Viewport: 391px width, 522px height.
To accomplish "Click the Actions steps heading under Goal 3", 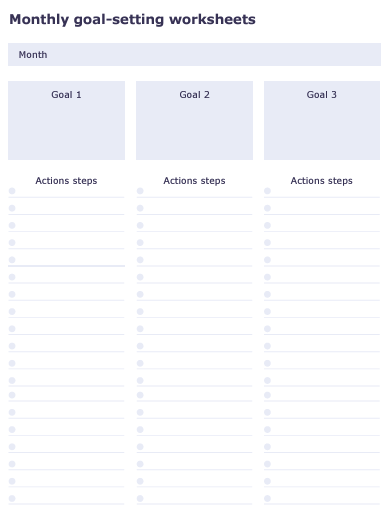I will click(x=322, y=181).
